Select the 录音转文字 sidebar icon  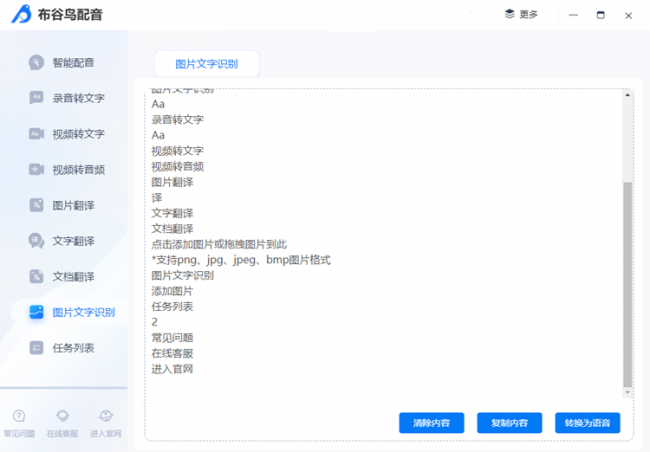click(36, 98)
